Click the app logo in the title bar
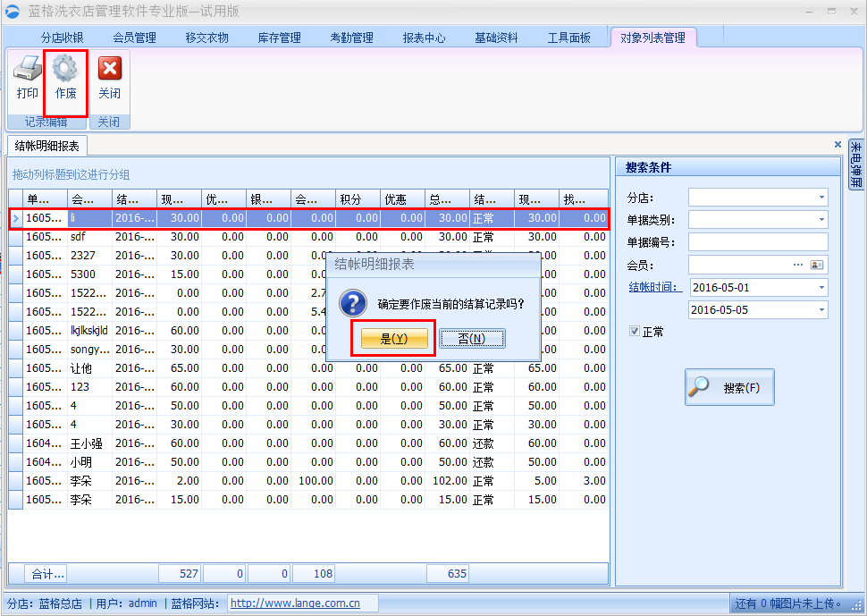This screenshot has width=867, height=616. click(x=12, y=11)
